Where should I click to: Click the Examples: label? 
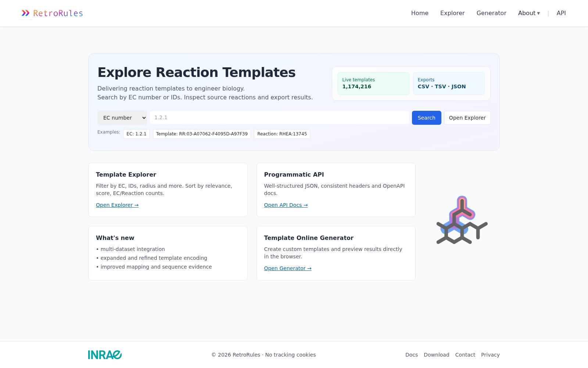tap(109, 132)
